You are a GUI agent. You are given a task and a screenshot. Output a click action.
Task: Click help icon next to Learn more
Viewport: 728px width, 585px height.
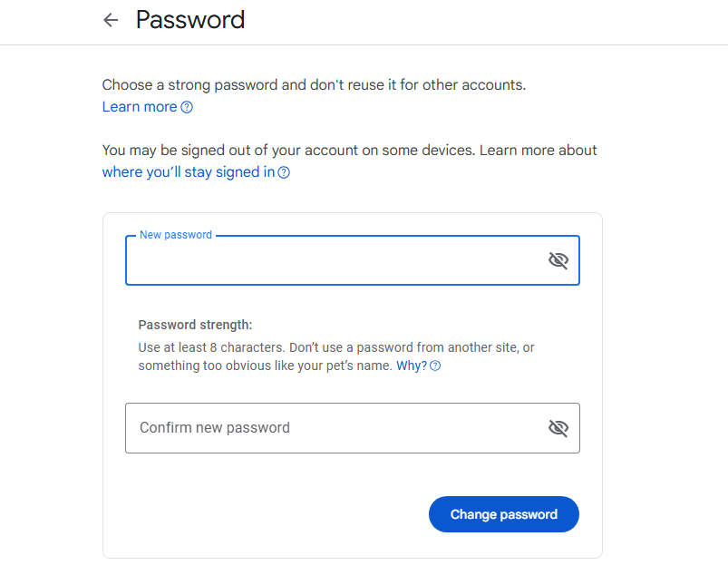pyautogui.click(x=187, y=107)
